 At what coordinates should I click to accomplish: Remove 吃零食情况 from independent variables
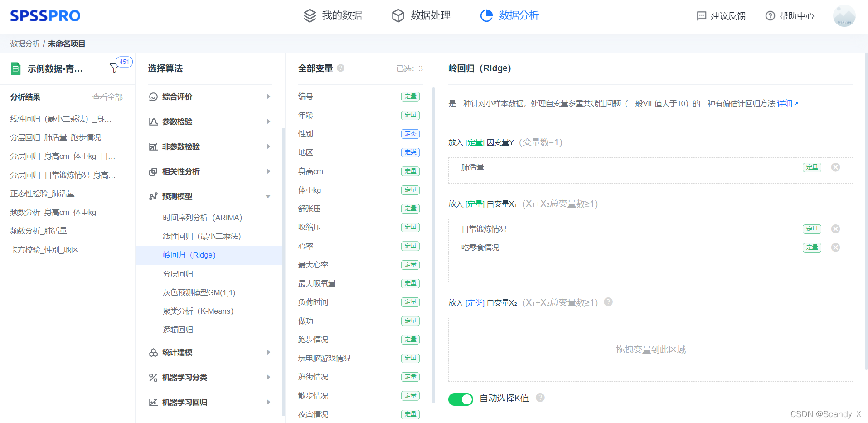tap(835, 248)
